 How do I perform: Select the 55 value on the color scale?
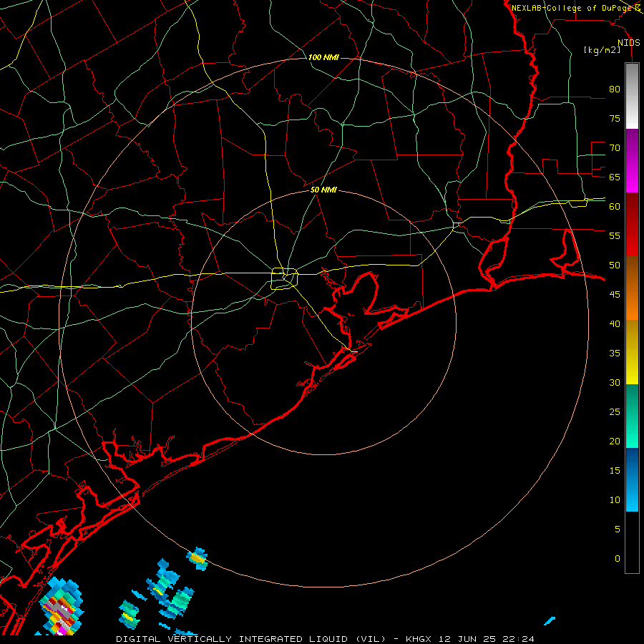click(615, 235)
